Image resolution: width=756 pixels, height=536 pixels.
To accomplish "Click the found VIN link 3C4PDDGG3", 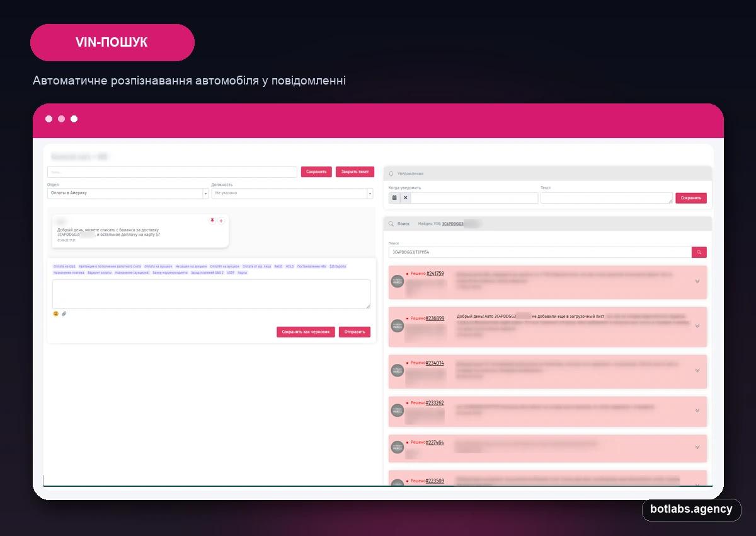I will coord(453,224).
